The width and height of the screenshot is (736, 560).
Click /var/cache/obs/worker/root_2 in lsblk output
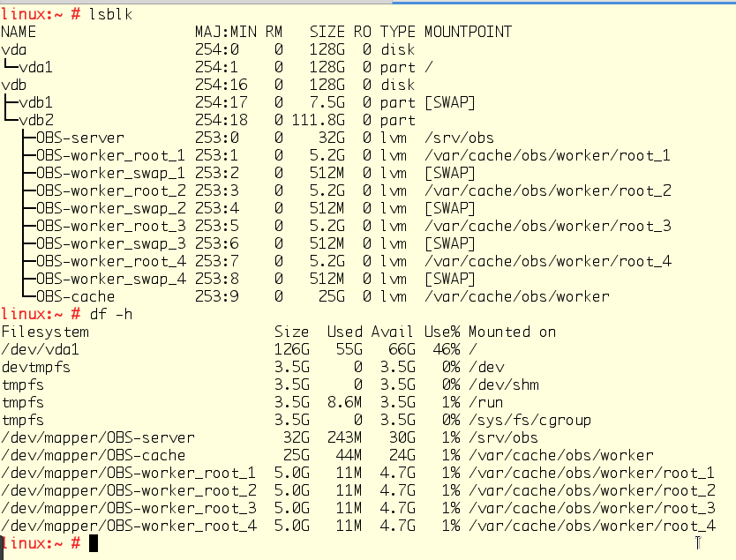point(548,190)
